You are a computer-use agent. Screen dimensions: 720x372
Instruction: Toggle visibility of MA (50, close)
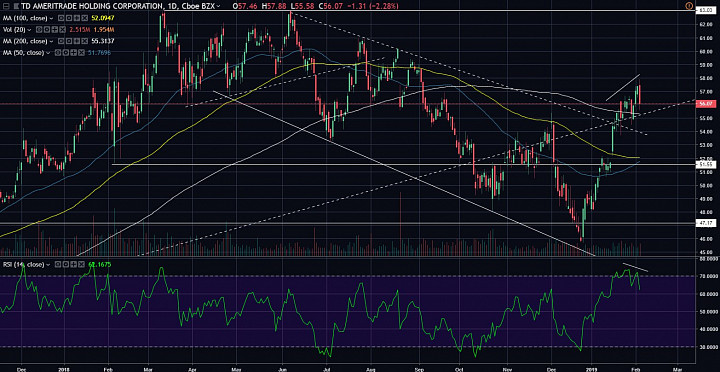pyautogui.click(x=58, y=53)
